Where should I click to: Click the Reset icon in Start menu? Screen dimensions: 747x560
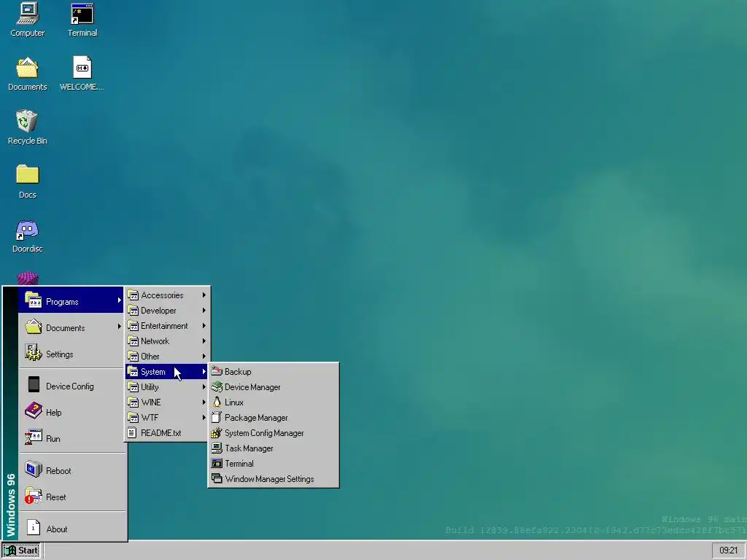tap(34, 495)
